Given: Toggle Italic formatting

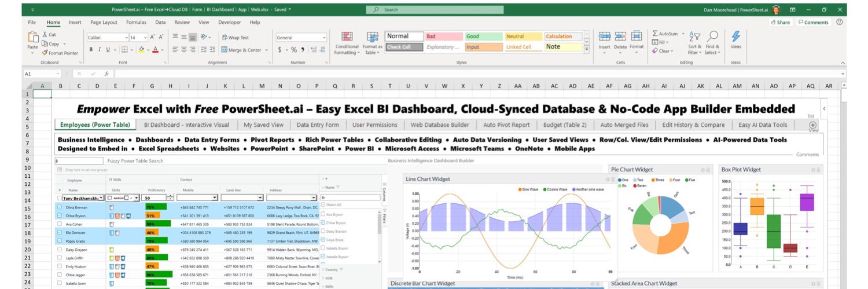Looking at the screenshot, I should pos(100,50).
